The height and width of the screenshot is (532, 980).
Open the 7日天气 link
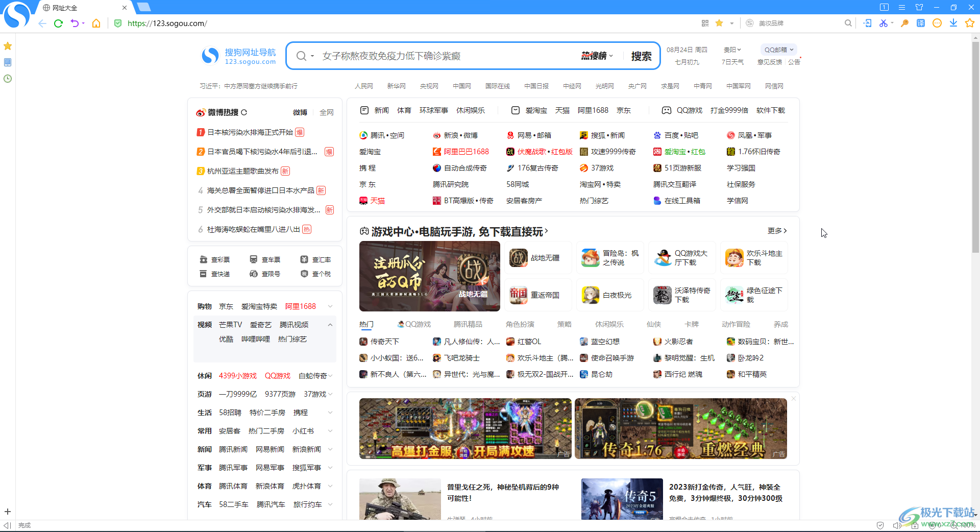732,62
